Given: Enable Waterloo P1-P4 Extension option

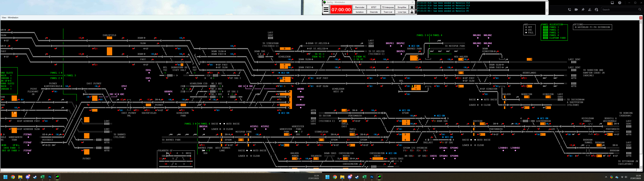Looking at the screenshot, I should tap(576, 27).
